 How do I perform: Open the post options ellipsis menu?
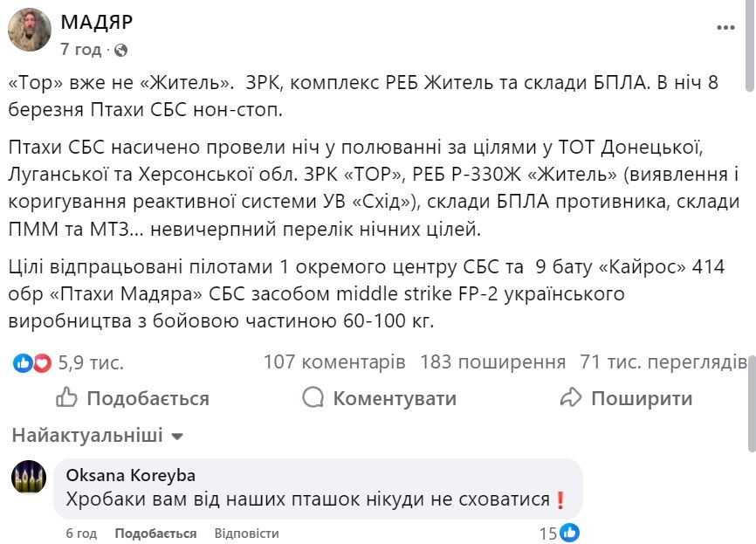coord(725,27)
